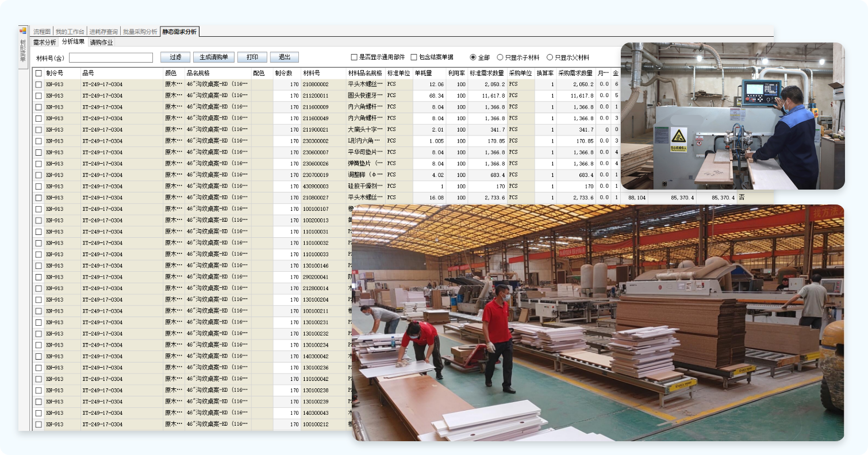Focus the 材料号(含) filter input field
The height and width of the screenshot is (455, 868).
pyautogui.click(x=111, y=57)
